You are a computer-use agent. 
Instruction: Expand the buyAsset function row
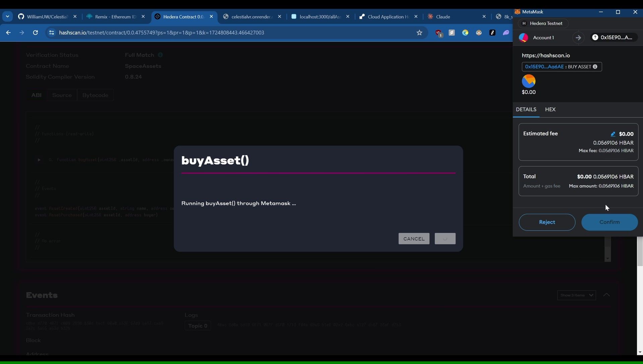tap(39, 160)
